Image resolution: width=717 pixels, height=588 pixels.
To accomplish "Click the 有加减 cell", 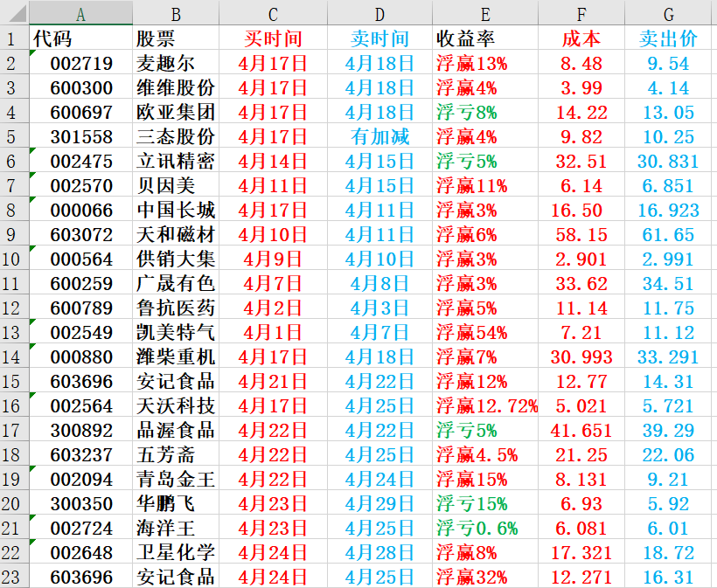I will click(380, 135).
